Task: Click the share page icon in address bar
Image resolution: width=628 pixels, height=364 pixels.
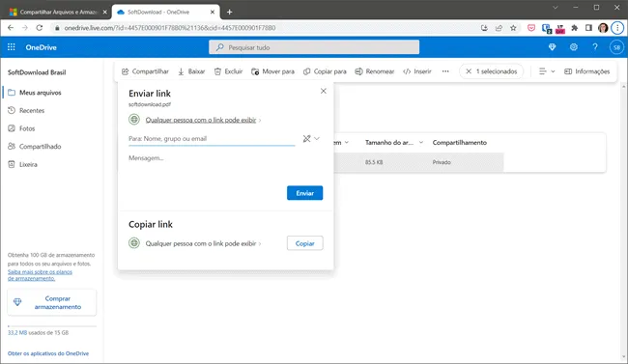Action: point(499,28)
